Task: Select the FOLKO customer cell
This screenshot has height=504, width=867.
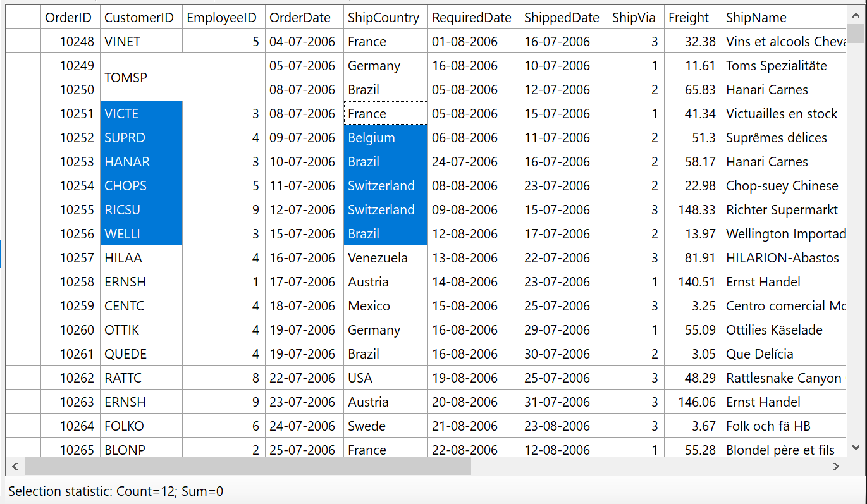Action: tap(141, 426)
